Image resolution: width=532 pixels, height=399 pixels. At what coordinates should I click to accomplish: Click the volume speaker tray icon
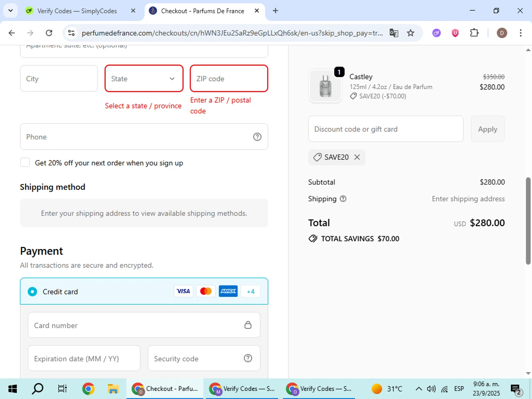pyautogui.click(x=431, y=389)
